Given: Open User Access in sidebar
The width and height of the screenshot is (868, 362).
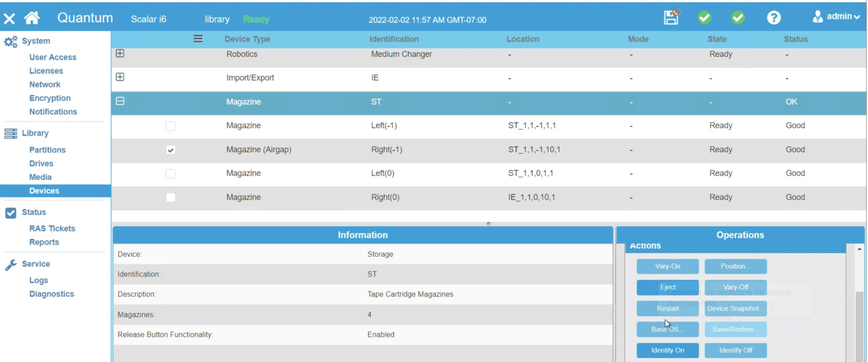Looking at the screenshot, I should click(53, 57).
